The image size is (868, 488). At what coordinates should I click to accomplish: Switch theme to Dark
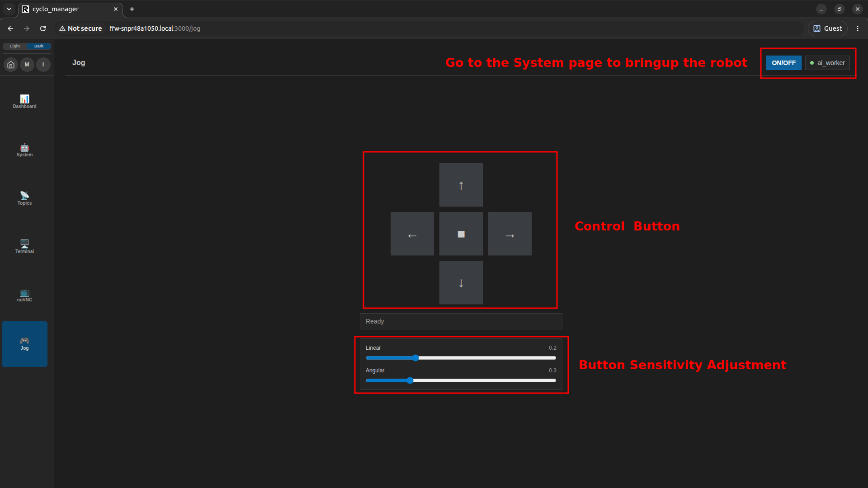click(x=39, y=46)
